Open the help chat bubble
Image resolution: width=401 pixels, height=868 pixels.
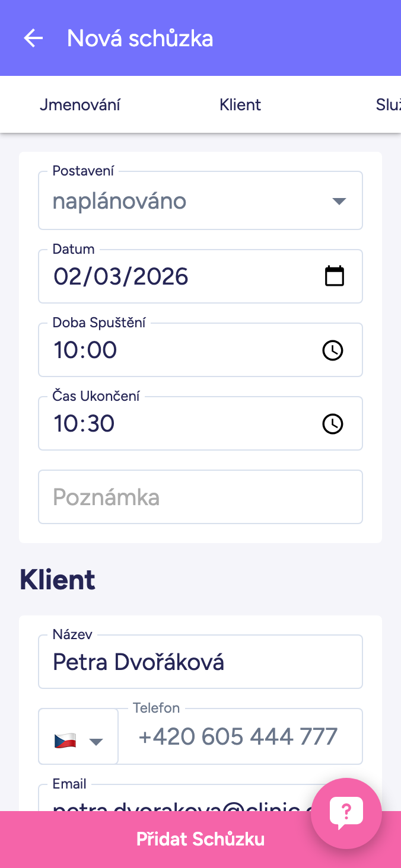tap(346, 813)
